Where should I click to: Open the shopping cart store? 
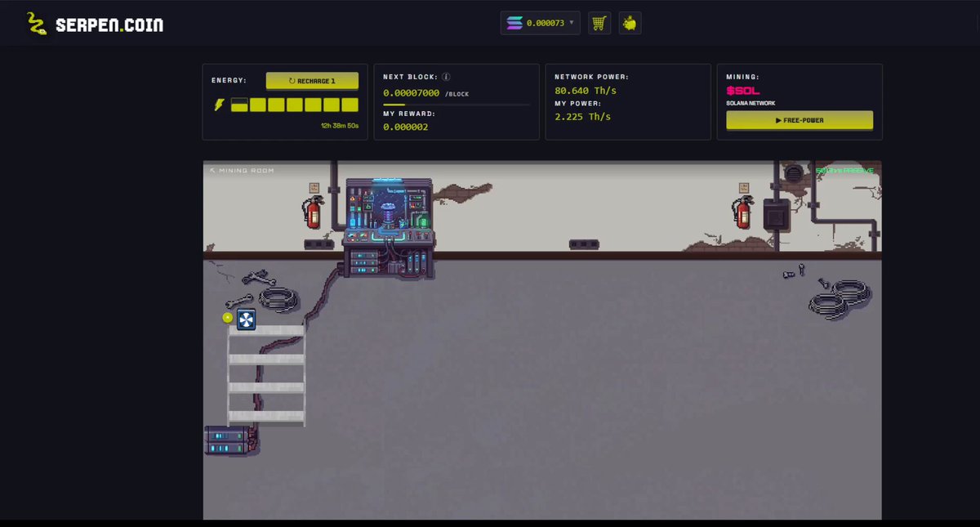click(599, 23)
